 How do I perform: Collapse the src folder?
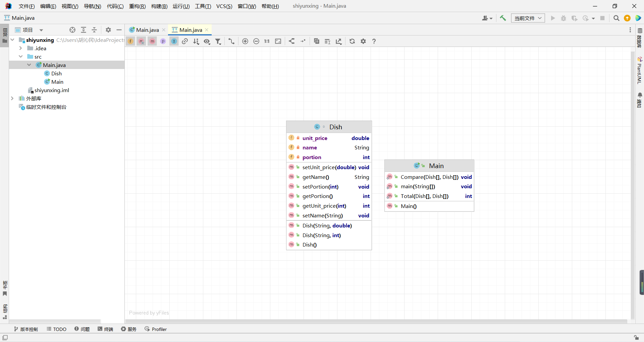tap(21, 57)
